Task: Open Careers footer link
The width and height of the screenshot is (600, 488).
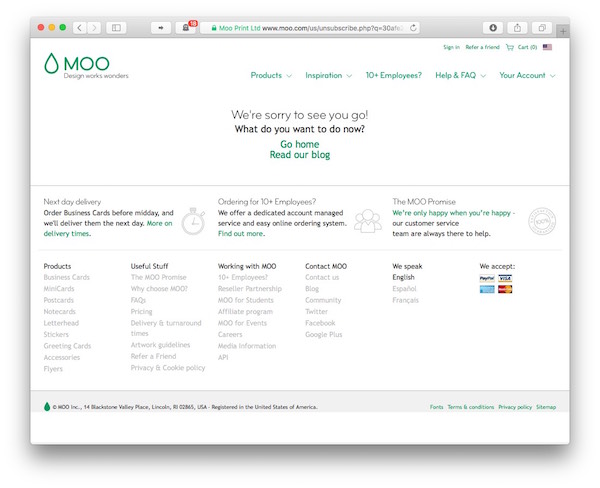Action: (x=230, y=335)
